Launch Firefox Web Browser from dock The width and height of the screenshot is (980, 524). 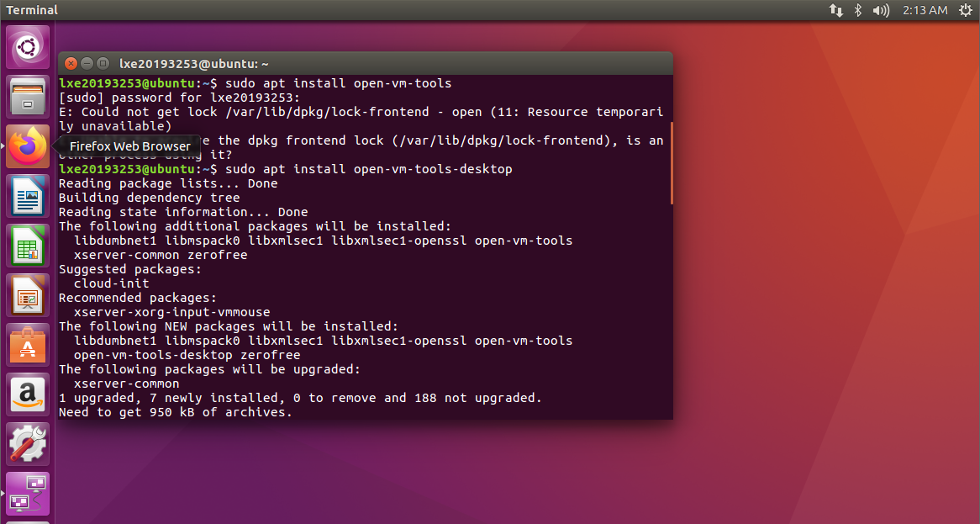[28, 146]
